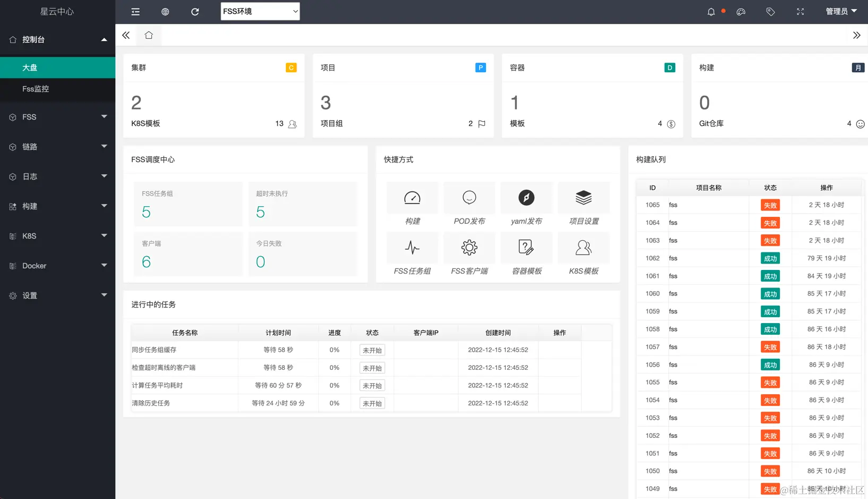This screenshot has width=868, height=499.
Task: Expand the K8S sidebar menu
Action: [x=57, y=236]
